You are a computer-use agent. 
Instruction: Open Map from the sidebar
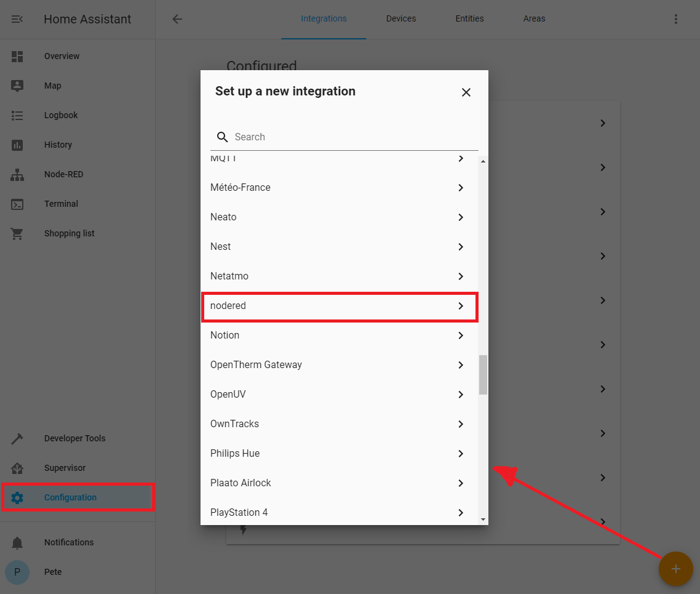click(x=78, y=86)
